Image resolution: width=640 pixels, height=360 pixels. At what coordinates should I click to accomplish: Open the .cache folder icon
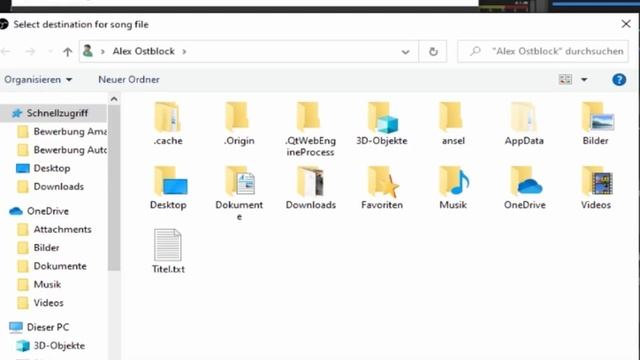pos(167,117)
